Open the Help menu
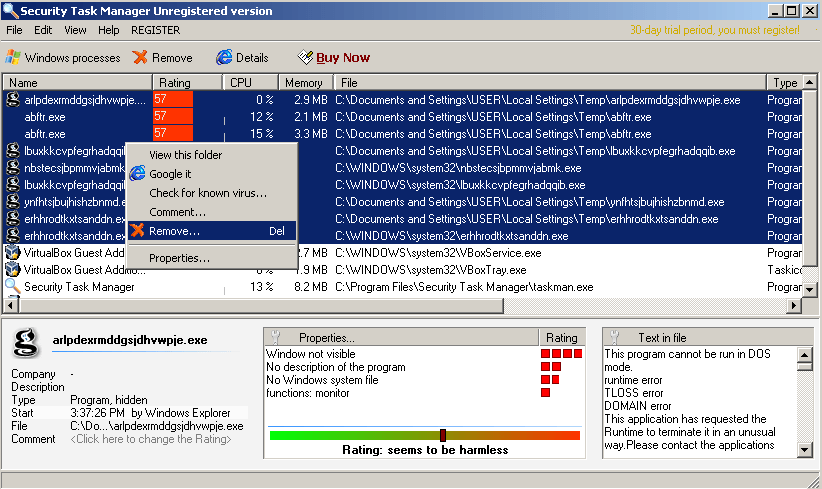This screenshot has height=489, width=822. coord(109,30)
